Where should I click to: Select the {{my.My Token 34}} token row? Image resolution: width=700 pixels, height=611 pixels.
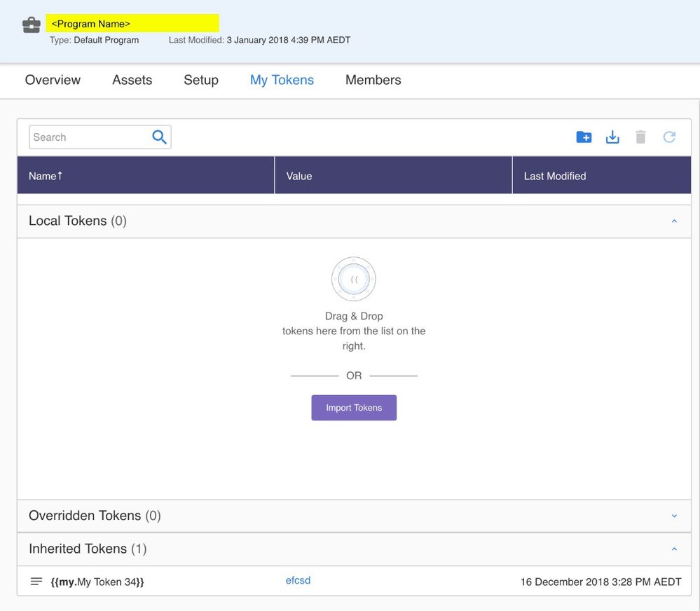tap(97, 582)
